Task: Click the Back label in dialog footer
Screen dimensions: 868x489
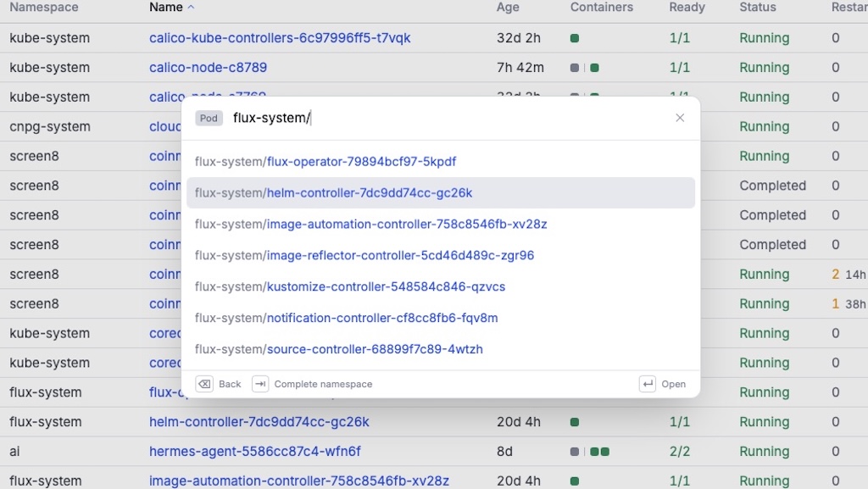Action: click(230, 384)
